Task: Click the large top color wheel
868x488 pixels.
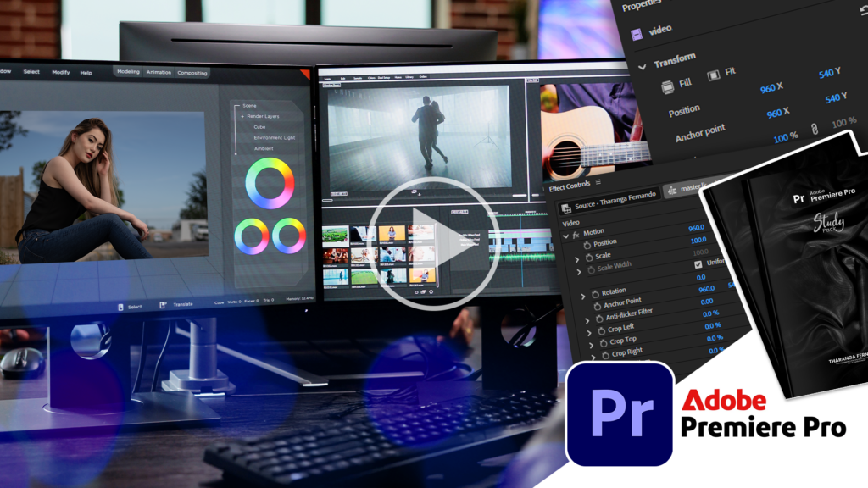Action: [x=270, y=183]
